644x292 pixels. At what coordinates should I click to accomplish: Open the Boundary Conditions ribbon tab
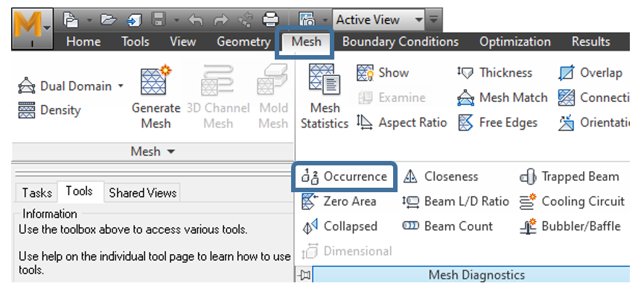[x=400, y=42]
